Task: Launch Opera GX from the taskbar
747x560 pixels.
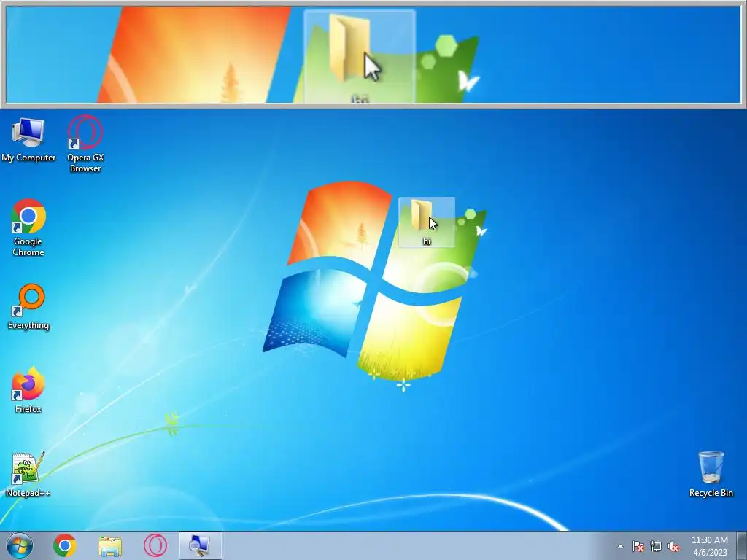Action: coord(155,545)
